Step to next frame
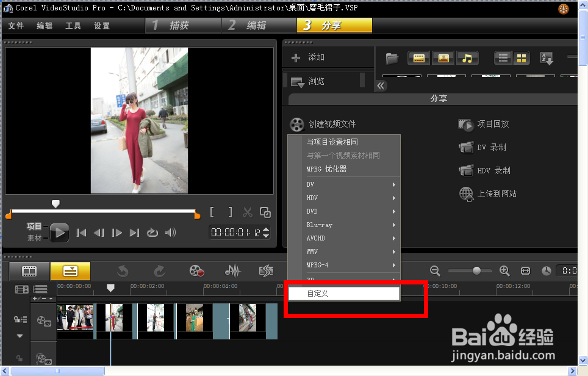This screenshot has width=588, height=376. (x=117, y=233)
